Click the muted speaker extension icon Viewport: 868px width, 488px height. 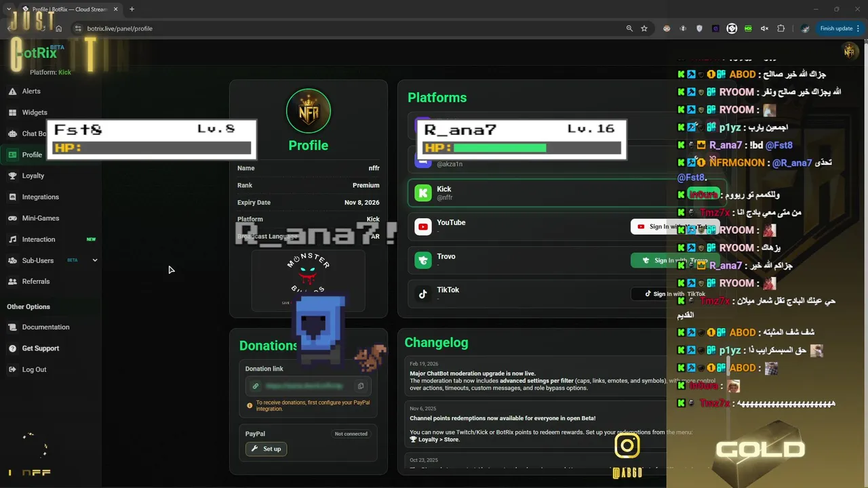click(x=764, y=28)
